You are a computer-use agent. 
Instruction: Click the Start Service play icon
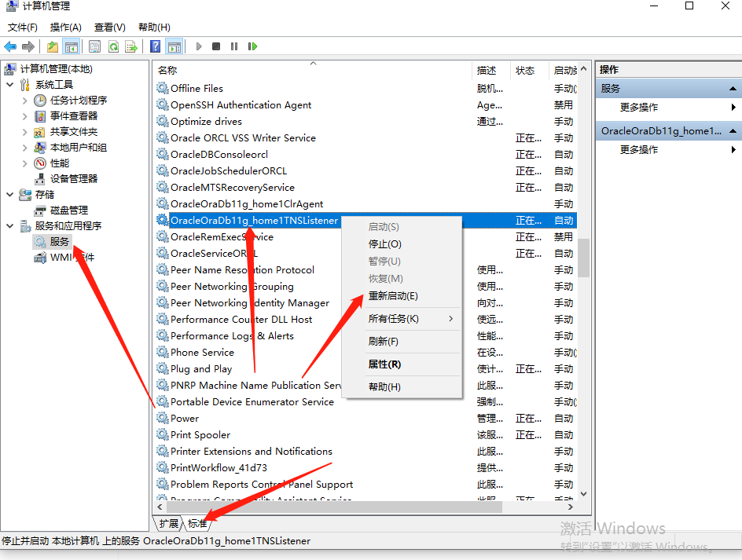pos(199,46)
